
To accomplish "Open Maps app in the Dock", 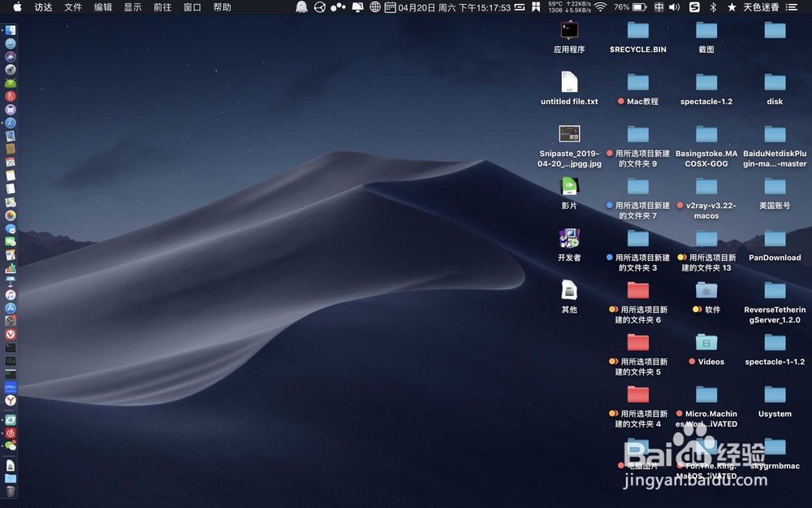I will 11,202.
